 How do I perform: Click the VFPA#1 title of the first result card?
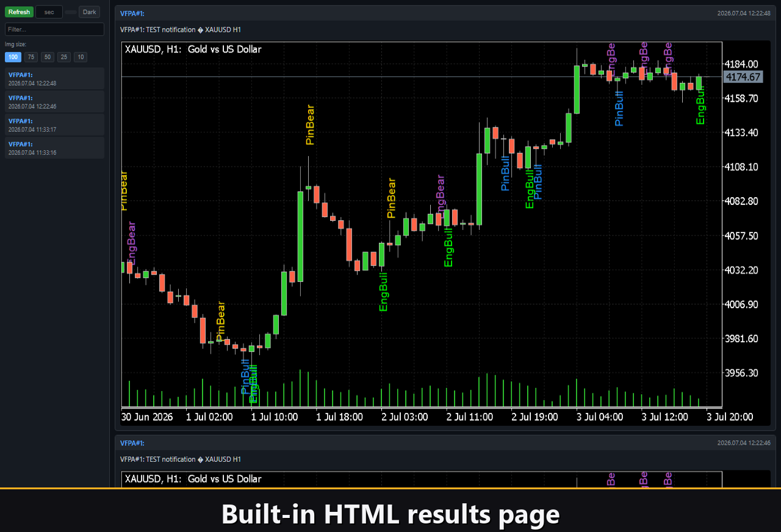132,13
